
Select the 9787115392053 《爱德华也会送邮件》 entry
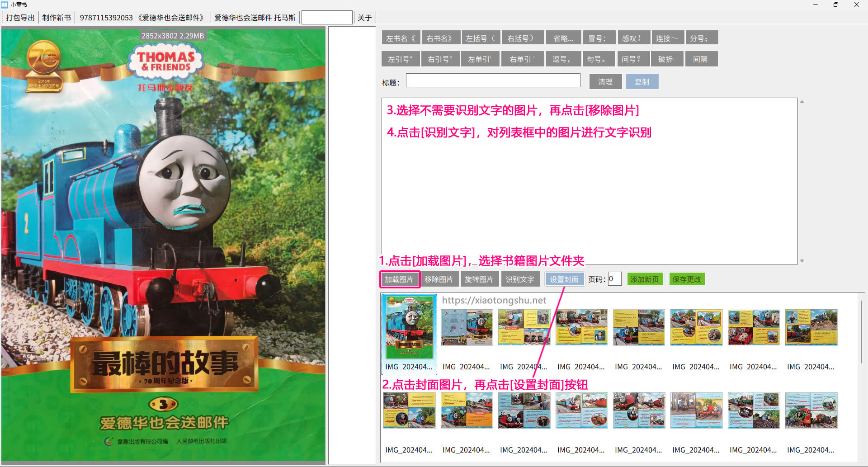point(142,18)
